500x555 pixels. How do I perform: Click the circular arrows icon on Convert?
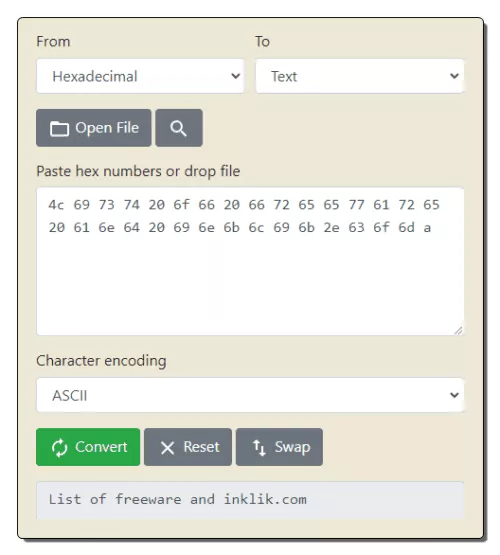pos(59,448)
